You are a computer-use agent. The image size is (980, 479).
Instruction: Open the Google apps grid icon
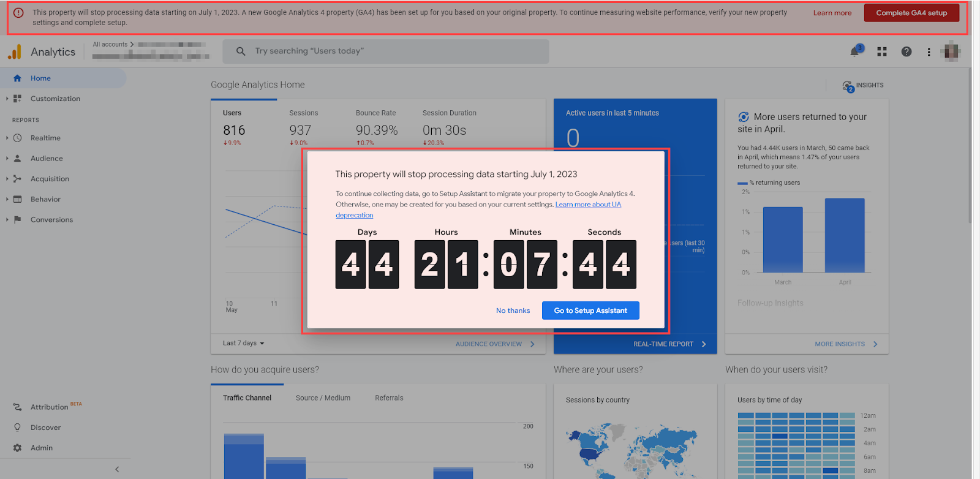click(882, 52)
